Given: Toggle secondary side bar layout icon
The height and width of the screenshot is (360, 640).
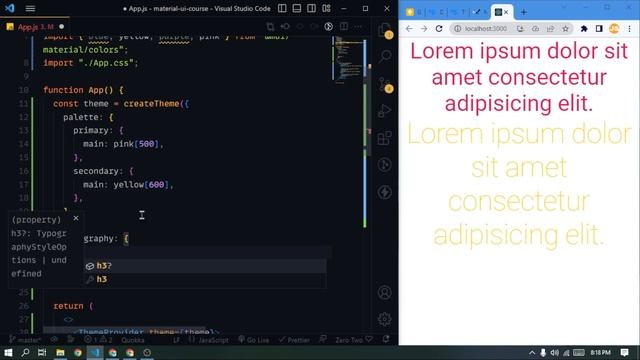Looking at the screenshot, I should [311, 8].
